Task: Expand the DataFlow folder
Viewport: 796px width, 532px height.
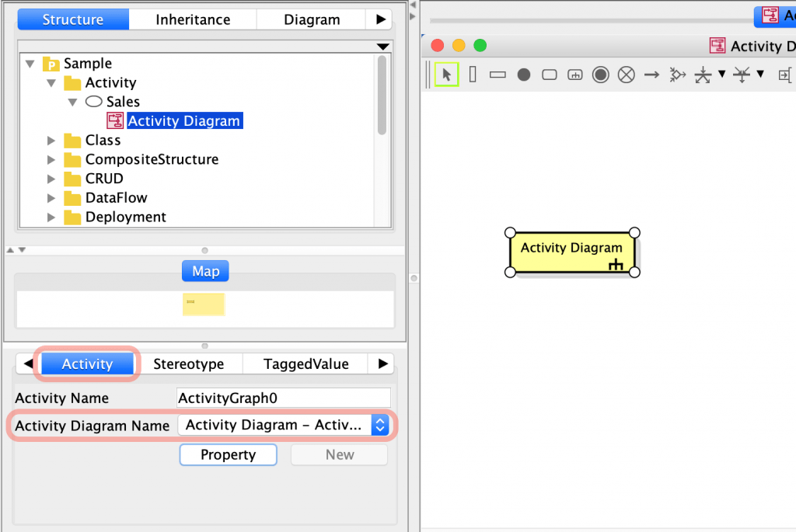Action: click(51, 198)
